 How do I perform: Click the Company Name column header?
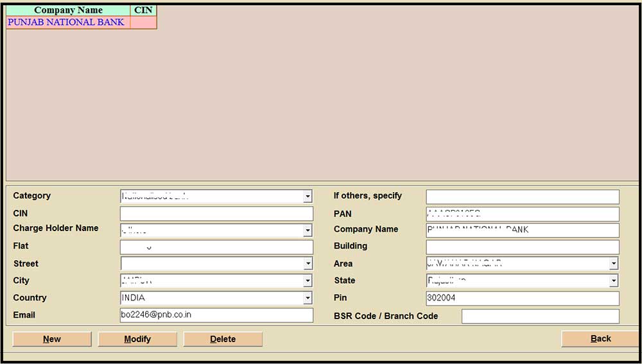point(68,10)
